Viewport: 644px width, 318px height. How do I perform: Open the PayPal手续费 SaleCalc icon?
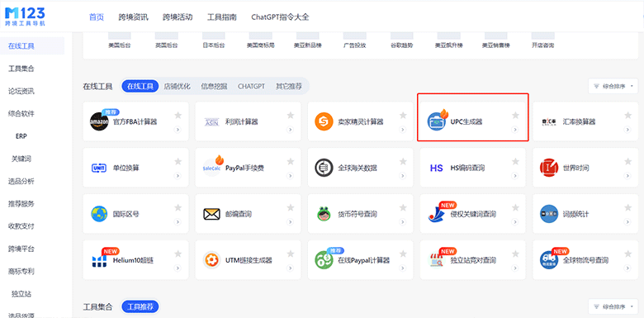(x=212, y=168)
